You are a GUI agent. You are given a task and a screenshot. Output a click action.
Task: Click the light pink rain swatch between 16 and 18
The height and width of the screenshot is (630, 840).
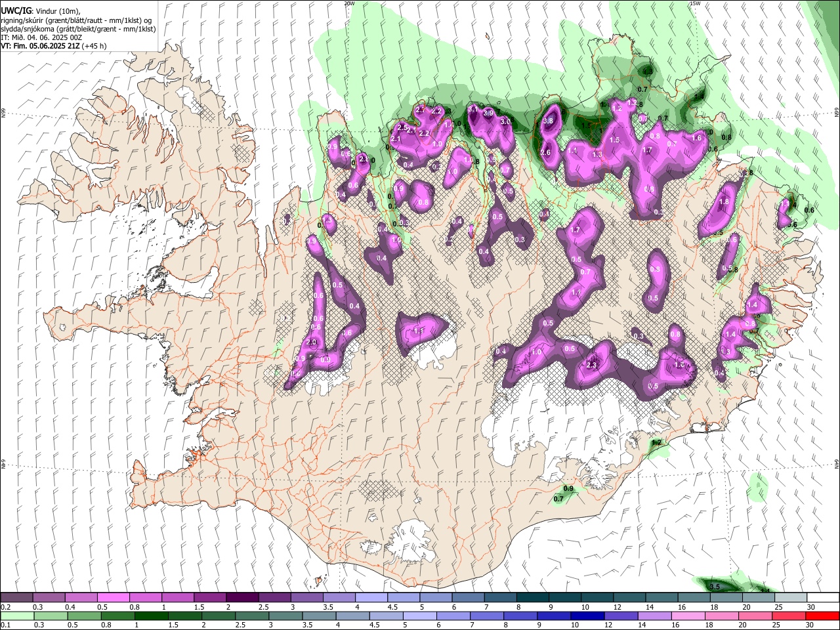tap(690, 616)
